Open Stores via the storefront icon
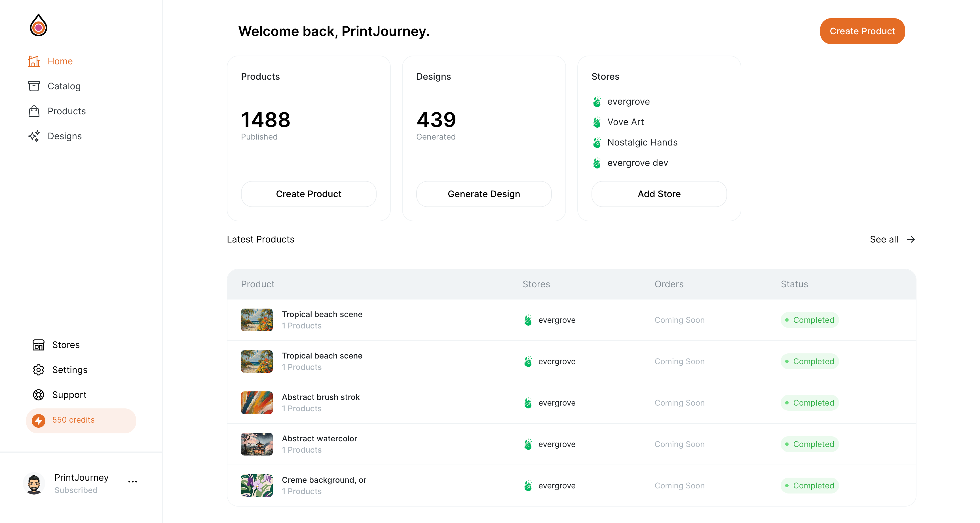The image size is (980, 523). coord(39,345)
